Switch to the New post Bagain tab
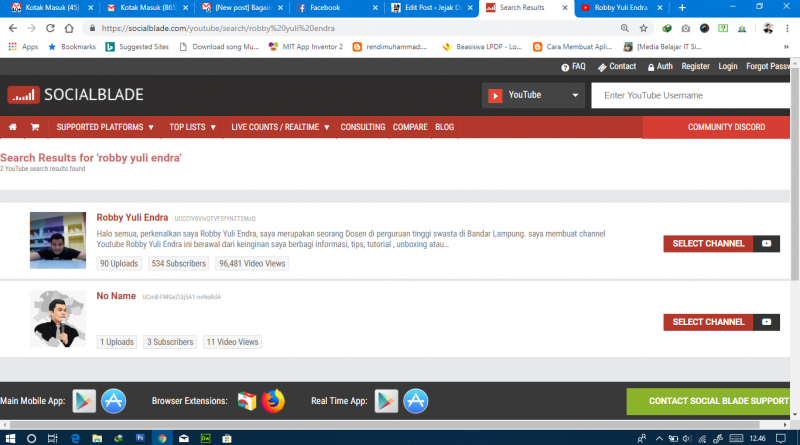 [x=242, y=8]
